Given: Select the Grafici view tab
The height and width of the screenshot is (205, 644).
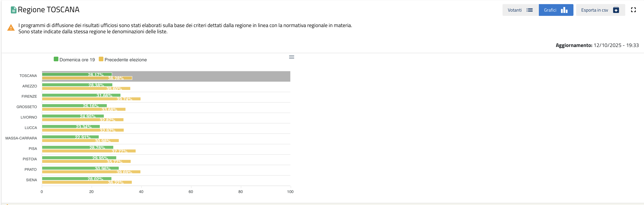Looking at the screenshot, I should [x=556, y=10].
